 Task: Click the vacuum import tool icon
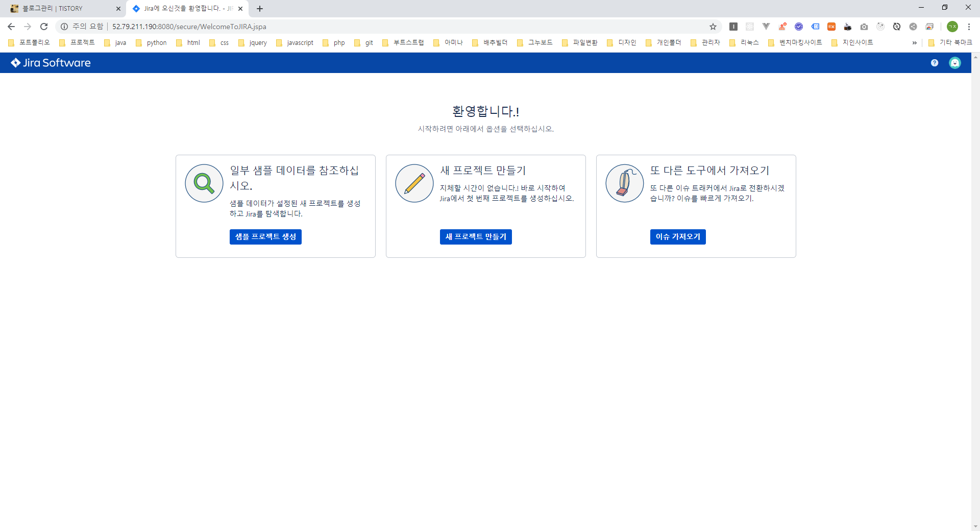pos(625,183)
